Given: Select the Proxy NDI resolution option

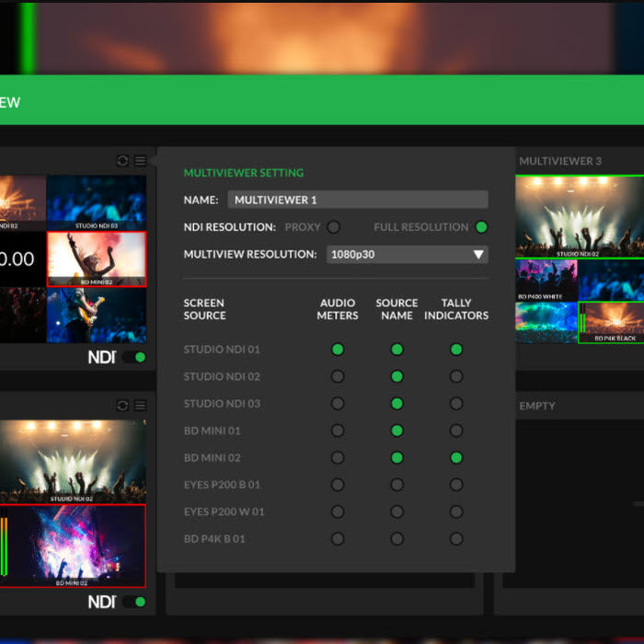Looking at the screenshot, I should click(333, 227).
